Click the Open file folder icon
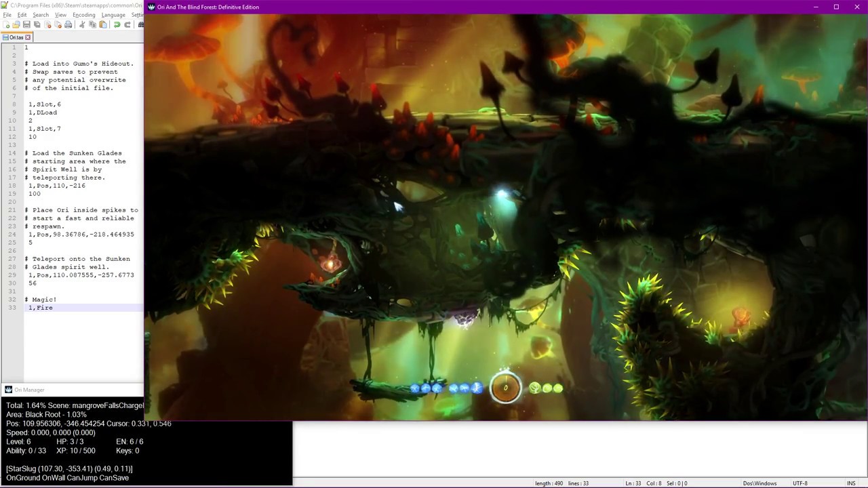The height and width of the screenshot is (488, 868). [x=16, y=25]
